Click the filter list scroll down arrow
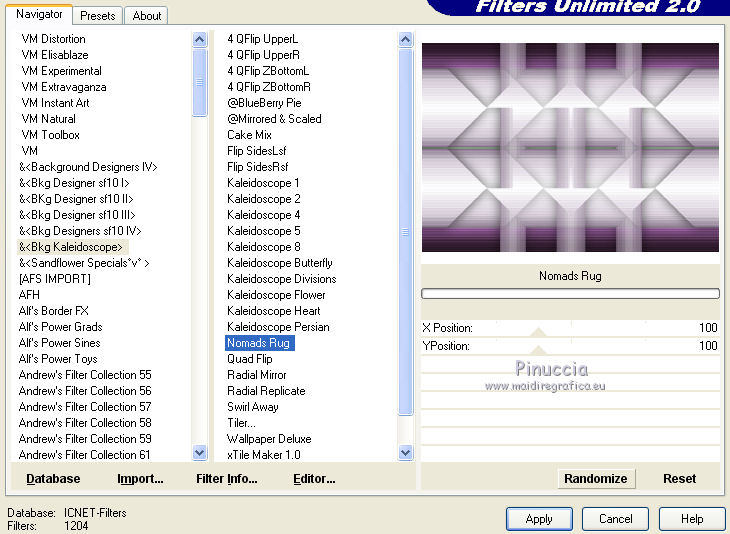Viewport: 730px width, 534px height. (406, 453)
